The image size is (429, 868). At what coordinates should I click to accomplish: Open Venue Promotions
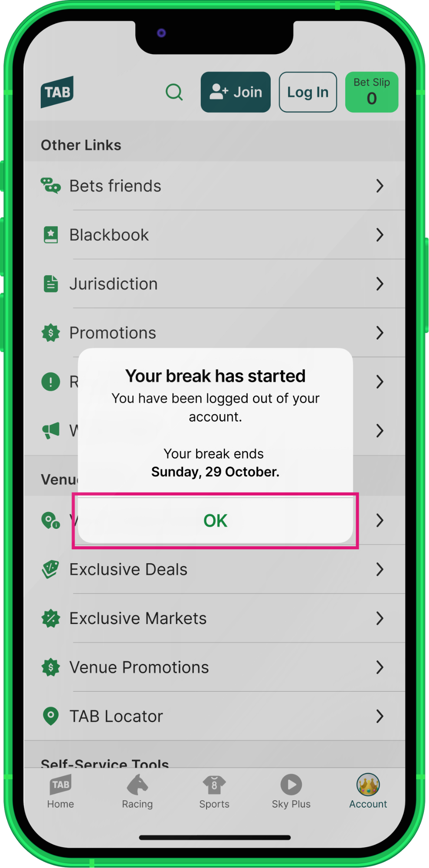(139, 667)
